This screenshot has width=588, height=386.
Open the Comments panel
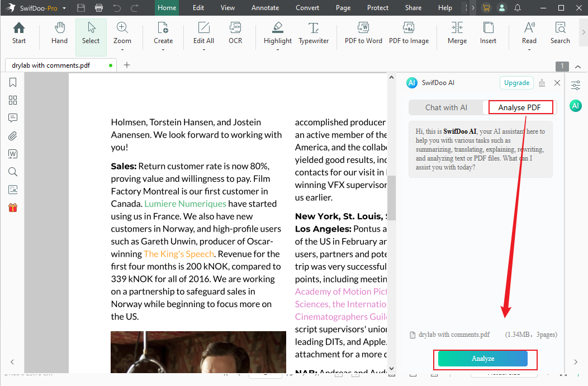(x=12, y=118)
